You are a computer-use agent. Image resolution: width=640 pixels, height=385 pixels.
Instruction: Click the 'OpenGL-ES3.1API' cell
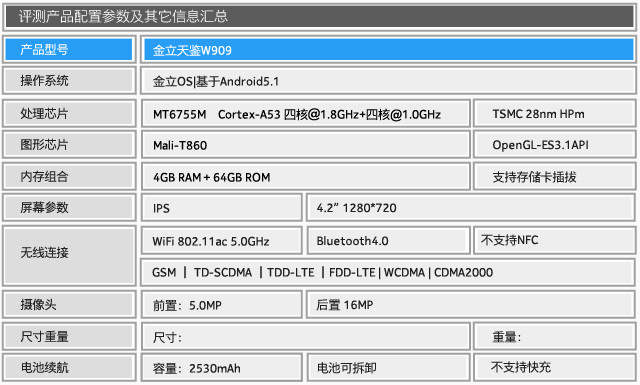click(555, 145)
